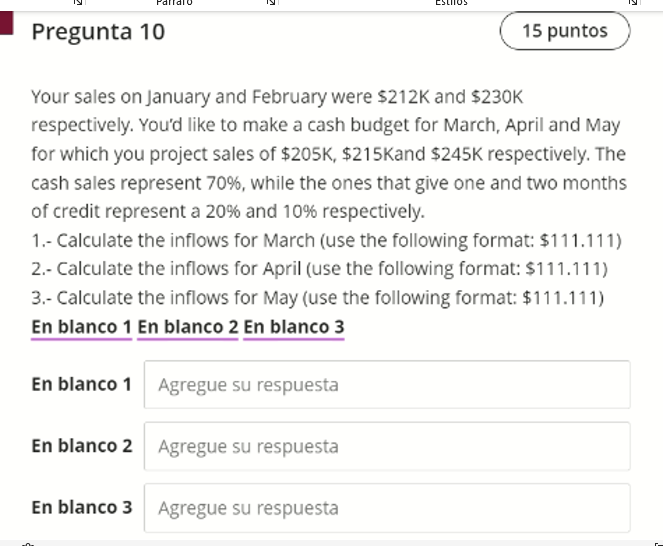Click the 15 puntos badge
Image resolution: width=663 pixels, height=546 pixels.
pos(564,31)
